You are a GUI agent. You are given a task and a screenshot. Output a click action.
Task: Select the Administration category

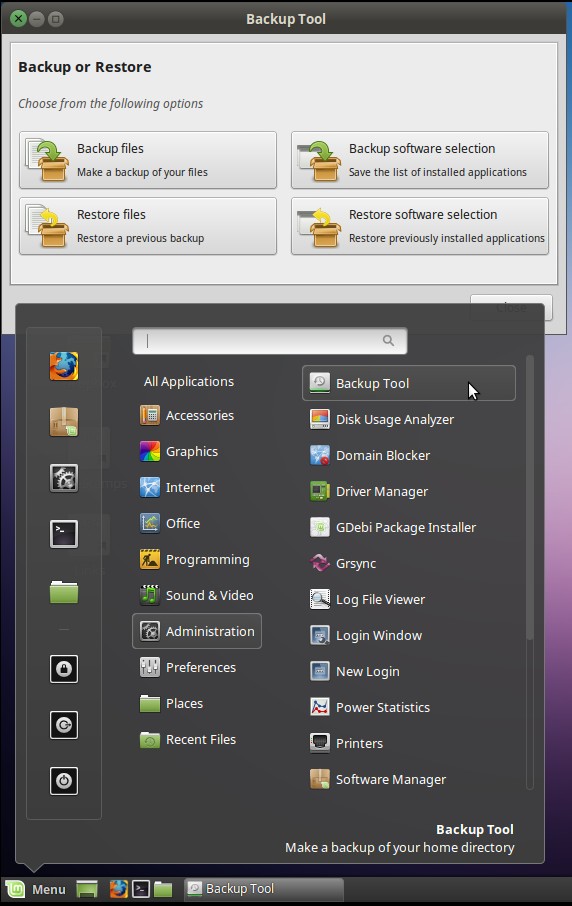[197, 631]
